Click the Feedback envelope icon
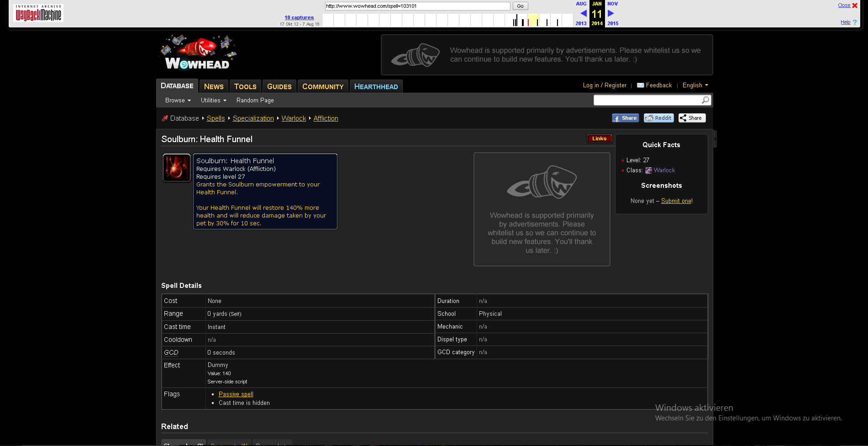 point(641,85)
